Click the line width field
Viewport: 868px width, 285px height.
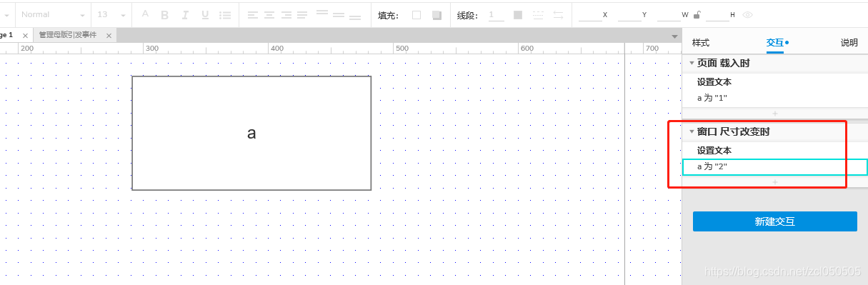pos(496,14)
